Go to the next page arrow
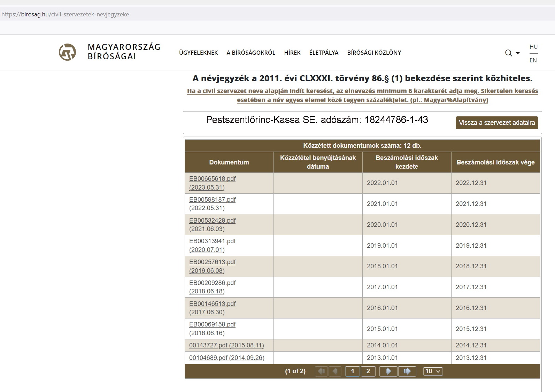The width and height of the screenshot is (555, 392). pyautogui.click(x=388, y=371)
